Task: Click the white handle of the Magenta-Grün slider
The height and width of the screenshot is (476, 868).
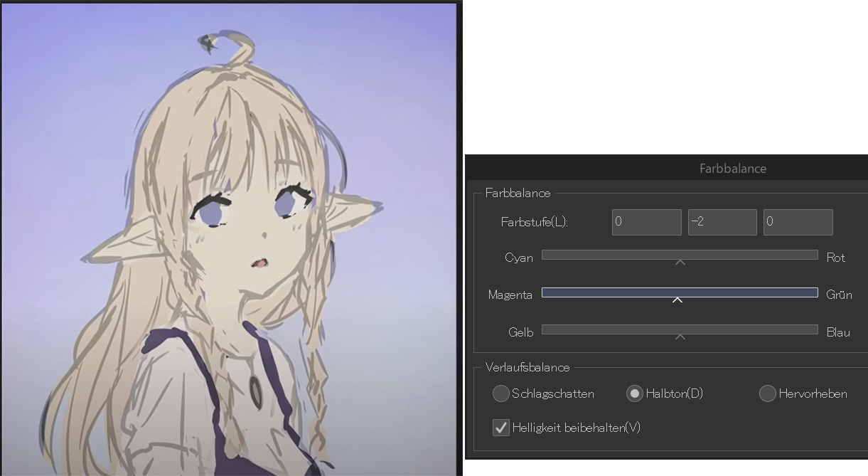Action: pos(677,300)
